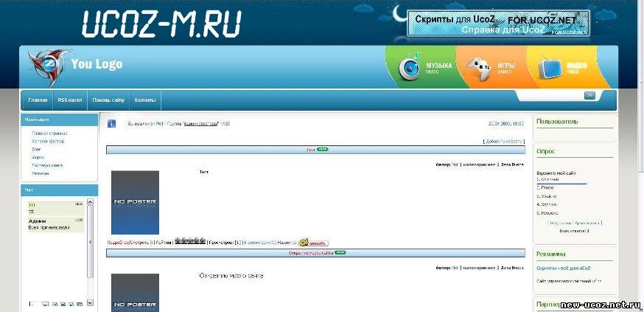Open the Видео TV icon
Screen dimensions: 644x312
550,68
